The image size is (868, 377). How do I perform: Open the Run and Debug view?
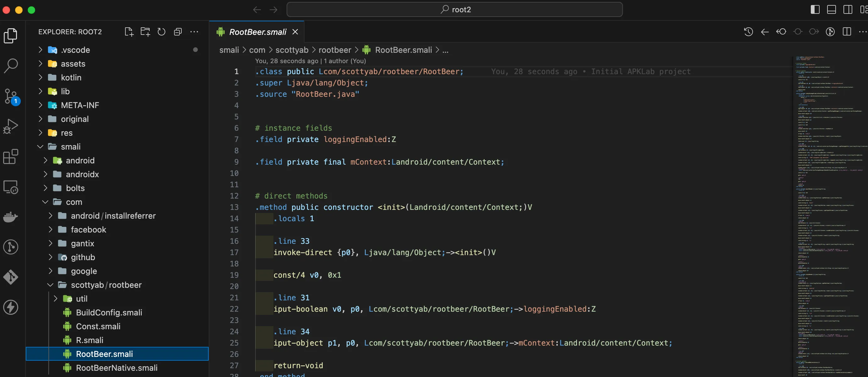coord(11,126)
